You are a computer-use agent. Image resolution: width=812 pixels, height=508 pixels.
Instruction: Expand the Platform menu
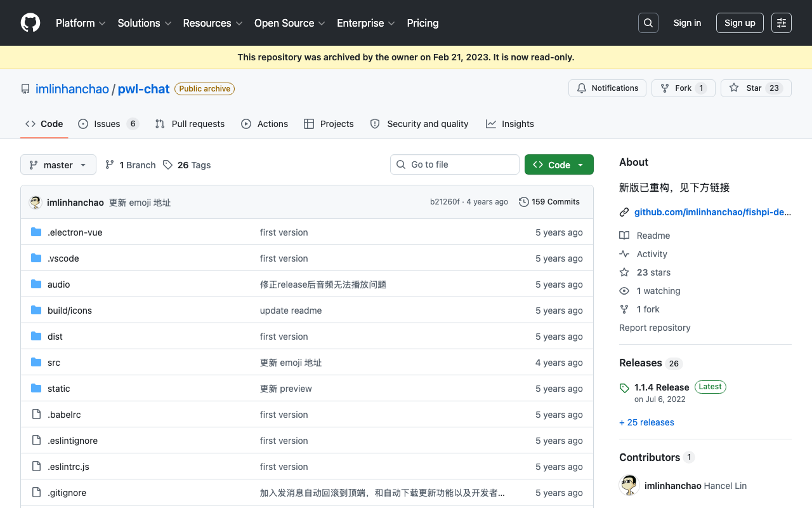[x=81, y=23]
